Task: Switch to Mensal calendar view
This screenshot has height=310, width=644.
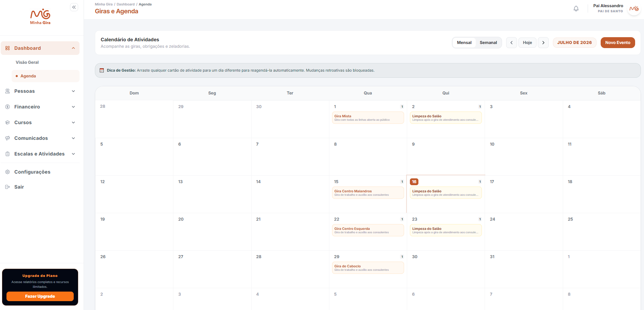Action: 464,43
